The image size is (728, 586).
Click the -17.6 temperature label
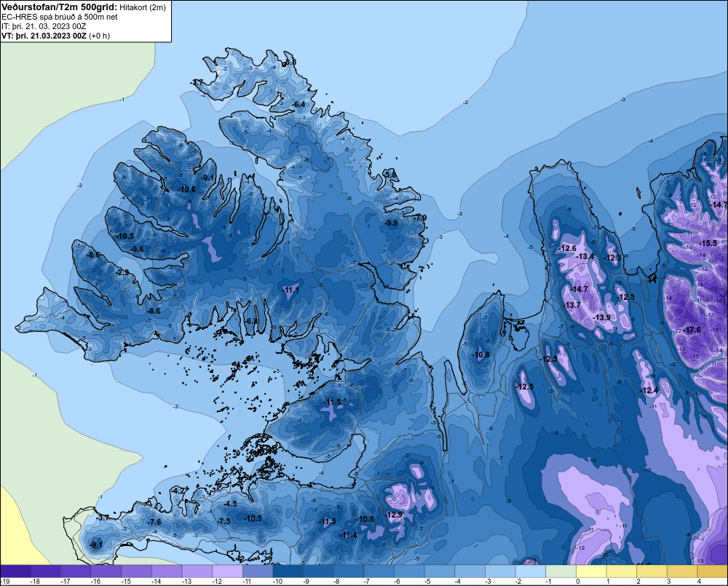pos(692,330)
